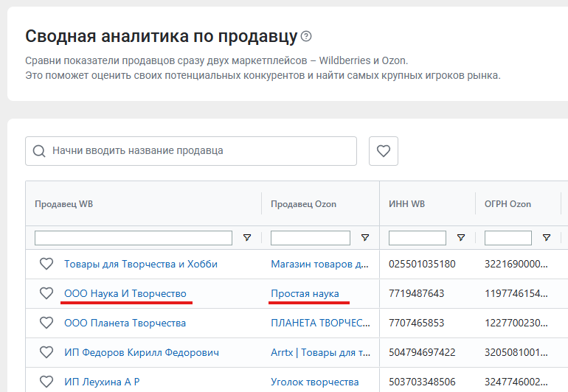Click the Продавец WB filter input
The image size is (568, 392).
coord(134,238)
